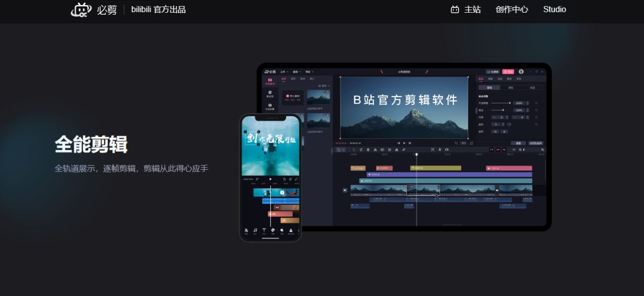Step to next frame under the desktop preview
Viewport: 644px width, 296px height.
click(x=410, y=143)
